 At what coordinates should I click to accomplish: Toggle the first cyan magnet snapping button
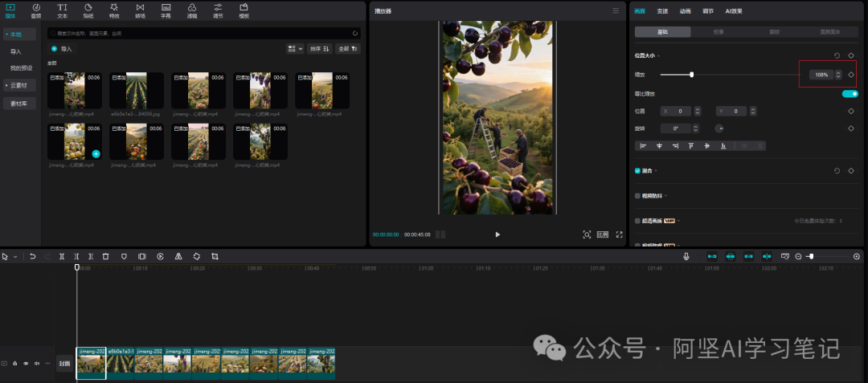tap(712, 256)
